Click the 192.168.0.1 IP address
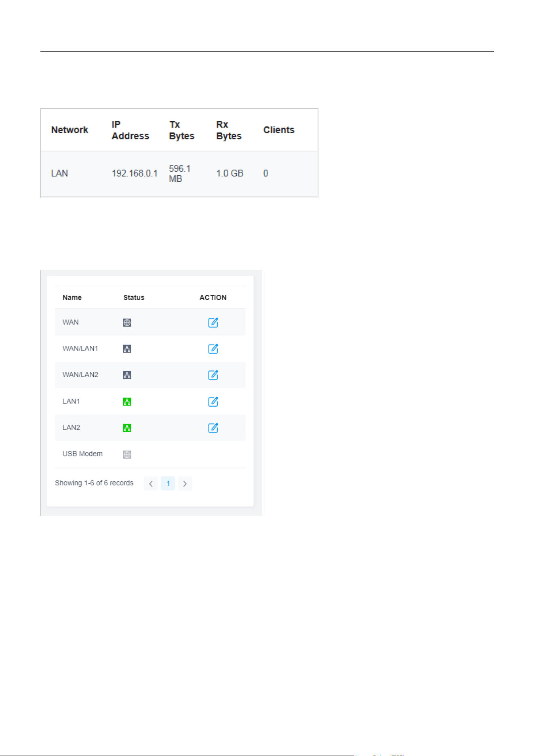 tap(135, 174)
